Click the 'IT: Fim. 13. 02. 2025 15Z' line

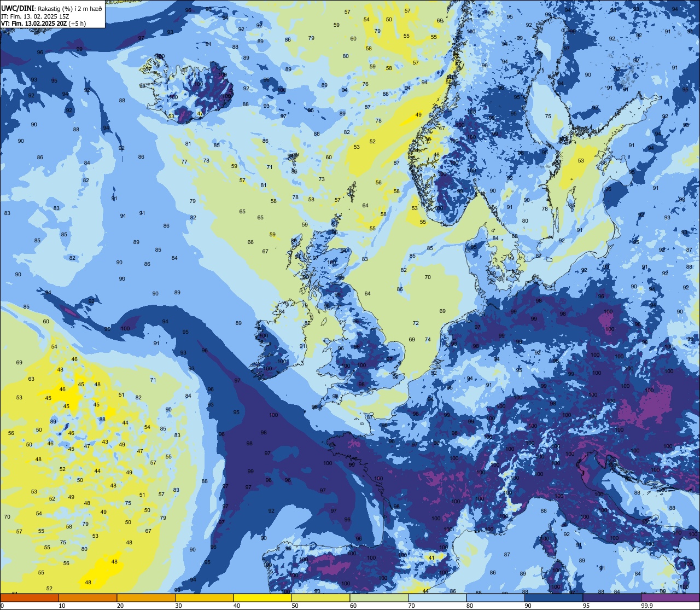[35, 16]
